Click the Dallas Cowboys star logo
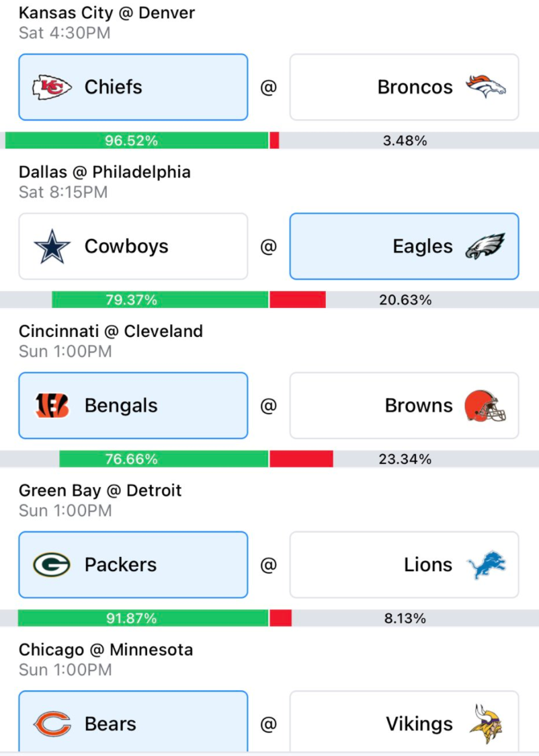Image resolution: width=539 pixels, height=756 pixels. 52,246
